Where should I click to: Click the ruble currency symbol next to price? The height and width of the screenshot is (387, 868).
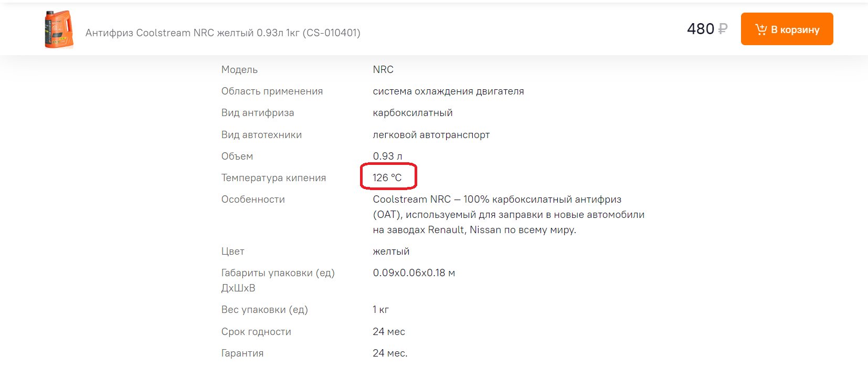[x=723, y=29]
